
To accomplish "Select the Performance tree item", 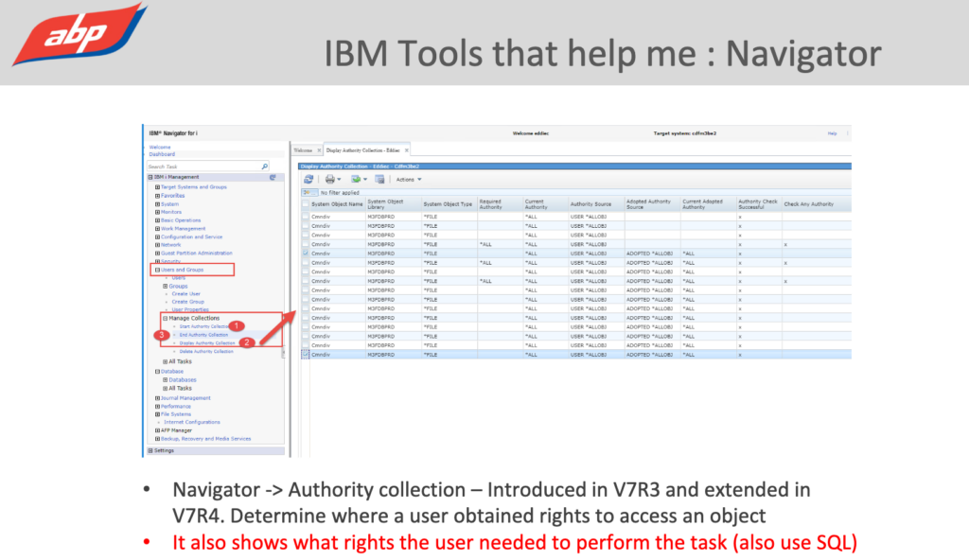I will (176, 407).
